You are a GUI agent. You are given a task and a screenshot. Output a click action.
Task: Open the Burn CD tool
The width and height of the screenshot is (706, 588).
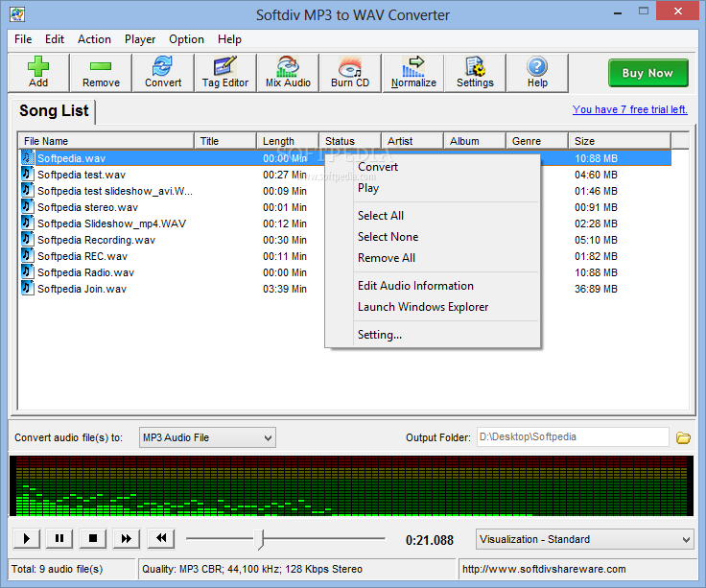point(350,73)
